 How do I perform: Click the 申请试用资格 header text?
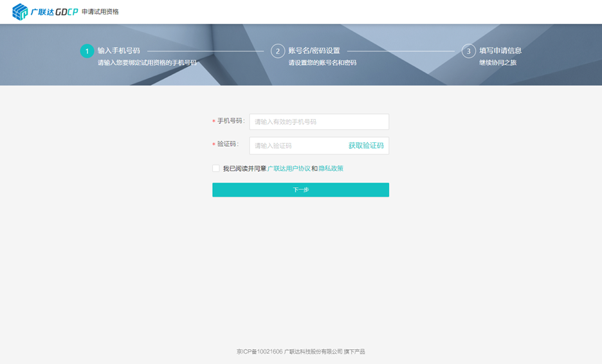[x=100, y=12]
